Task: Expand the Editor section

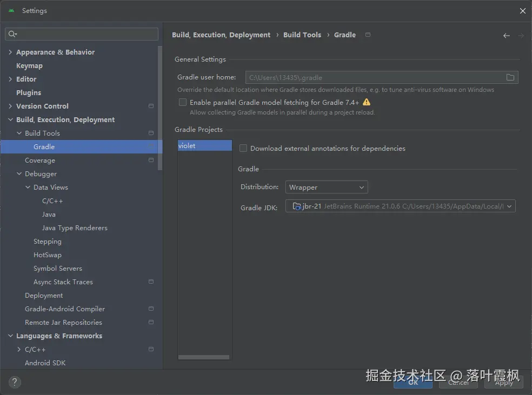Action: (10, 79)
